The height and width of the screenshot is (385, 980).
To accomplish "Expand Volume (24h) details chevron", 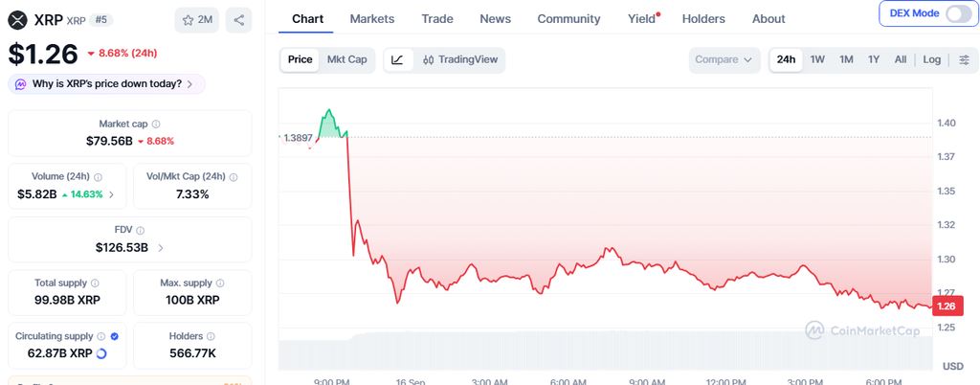I will 111,194.
